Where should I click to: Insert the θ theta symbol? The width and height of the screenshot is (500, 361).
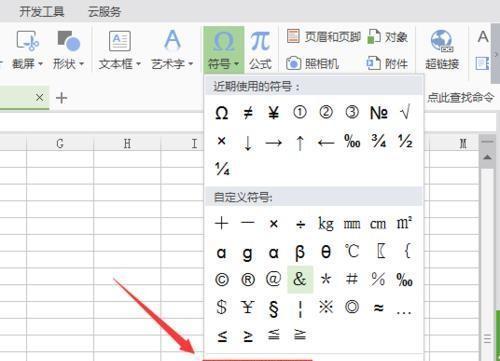click(326, 252)
